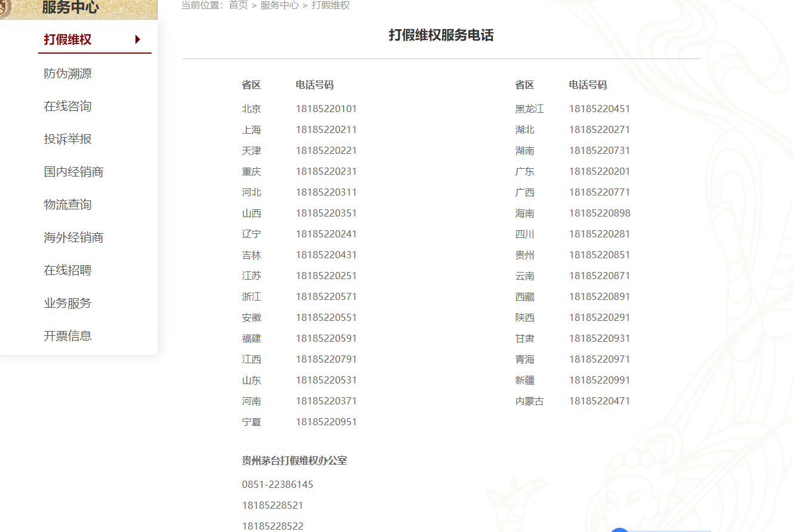The width and height of the screenshot is (793, 532).
Task: Select Zhejiang number 18185220571
Action: 326,296
